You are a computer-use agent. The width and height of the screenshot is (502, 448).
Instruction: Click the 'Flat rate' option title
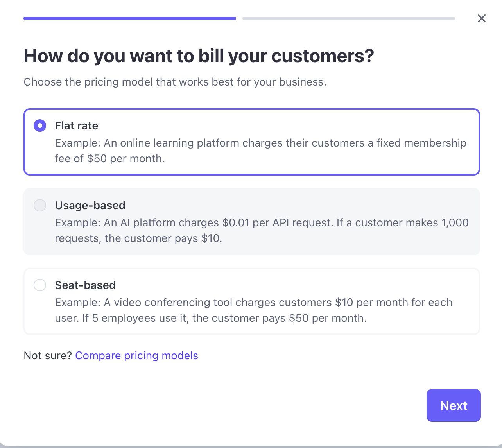[x=77, y=125]
